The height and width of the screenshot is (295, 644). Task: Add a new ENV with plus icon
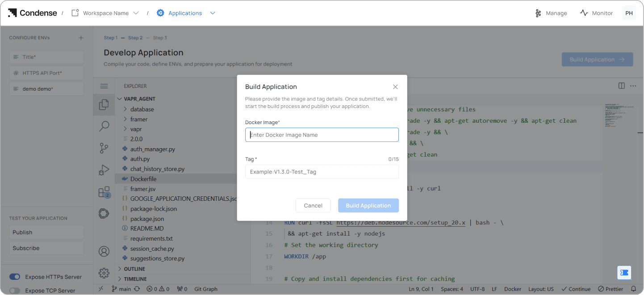(x=81, y=38)
